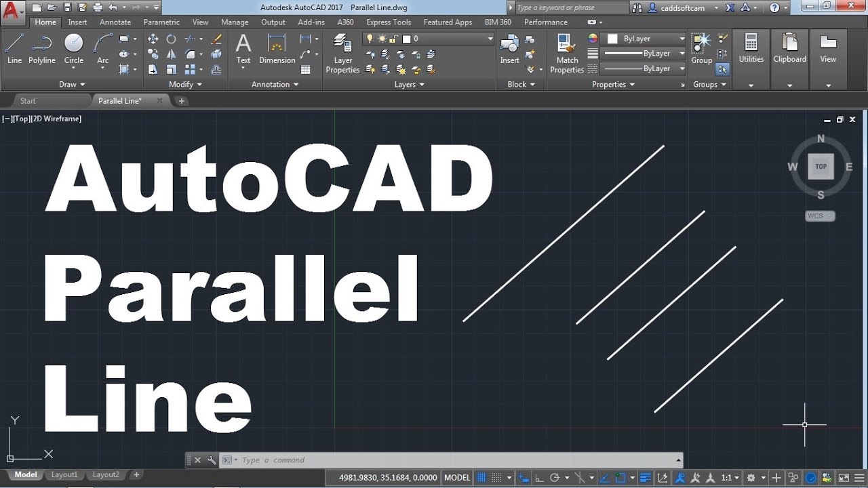Toggle Ortho mode in status bar
The image size is (868, 488).
point(539,477)
